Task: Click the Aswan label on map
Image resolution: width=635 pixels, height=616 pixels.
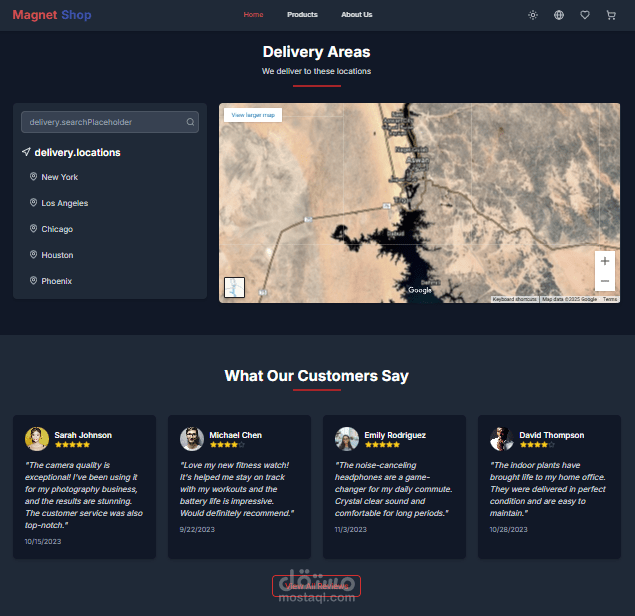Action: click(417, 160)
